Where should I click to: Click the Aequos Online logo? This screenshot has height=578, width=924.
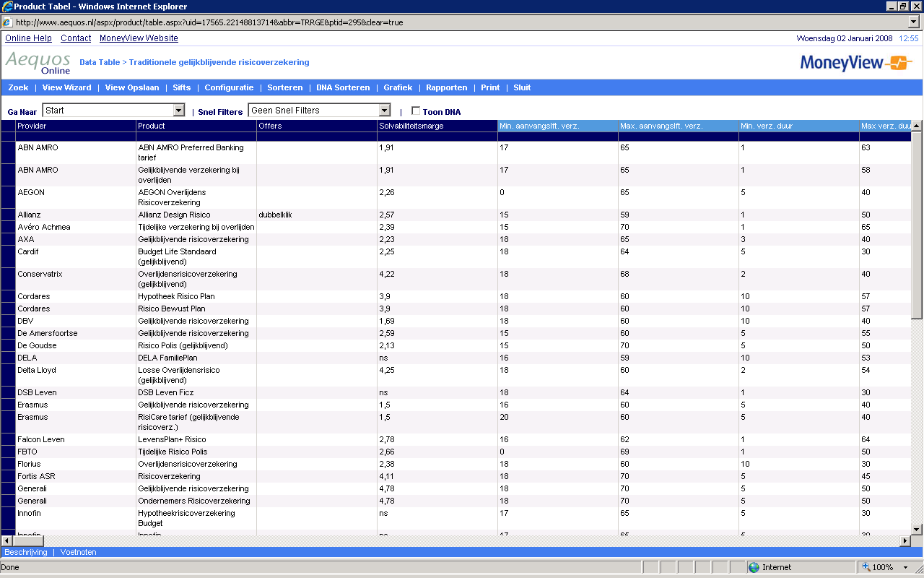click(38, 62)
